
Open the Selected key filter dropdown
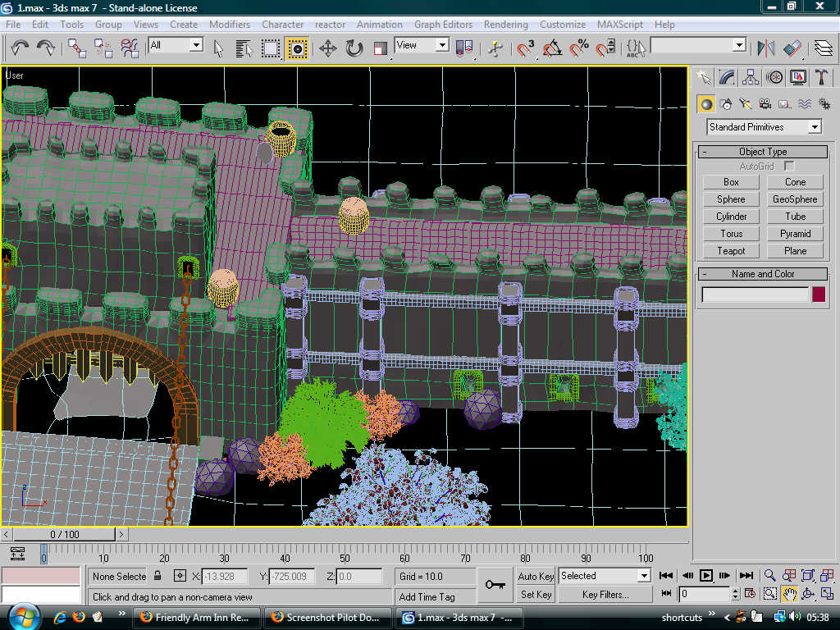click(605, 576)
